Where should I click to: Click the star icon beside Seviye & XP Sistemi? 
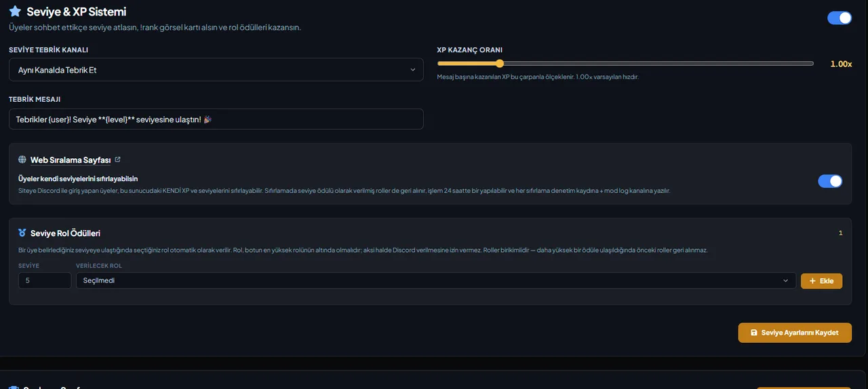(x=15, y=12)
